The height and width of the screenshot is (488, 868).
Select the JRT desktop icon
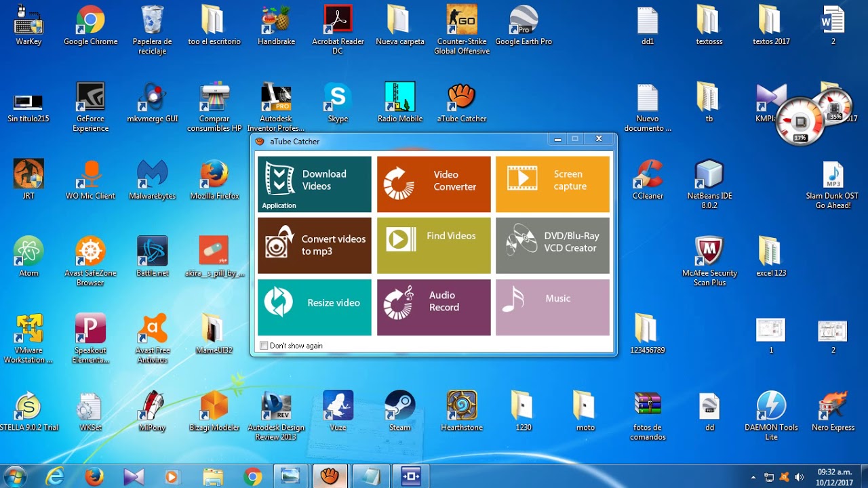tap(28, 180)
